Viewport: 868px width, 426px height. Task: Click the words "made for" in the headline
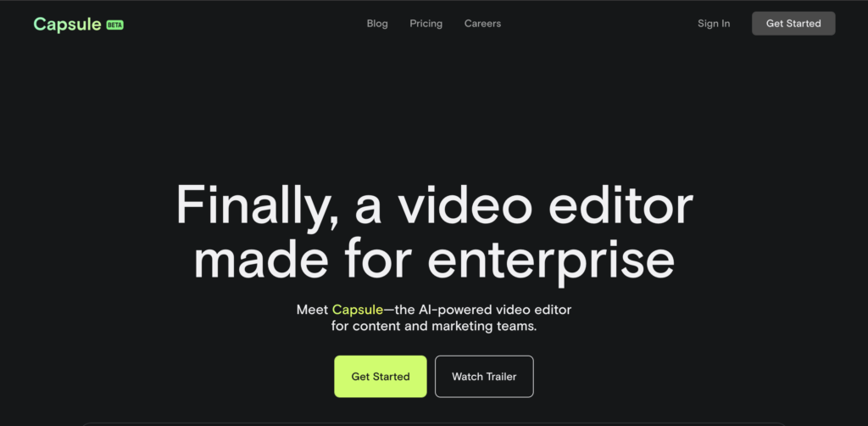(303, 259)
